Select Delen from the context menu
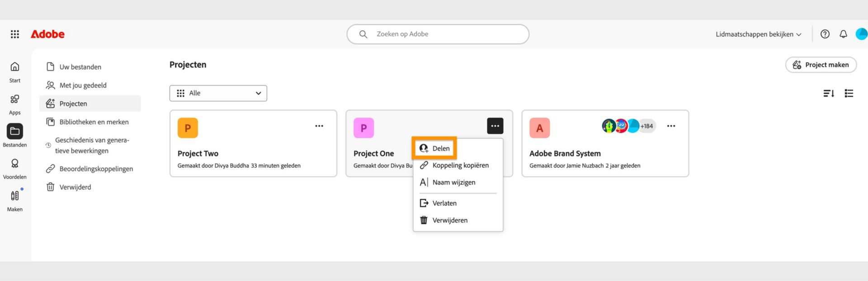Screen dimensions: 868x281 point(434,148)
